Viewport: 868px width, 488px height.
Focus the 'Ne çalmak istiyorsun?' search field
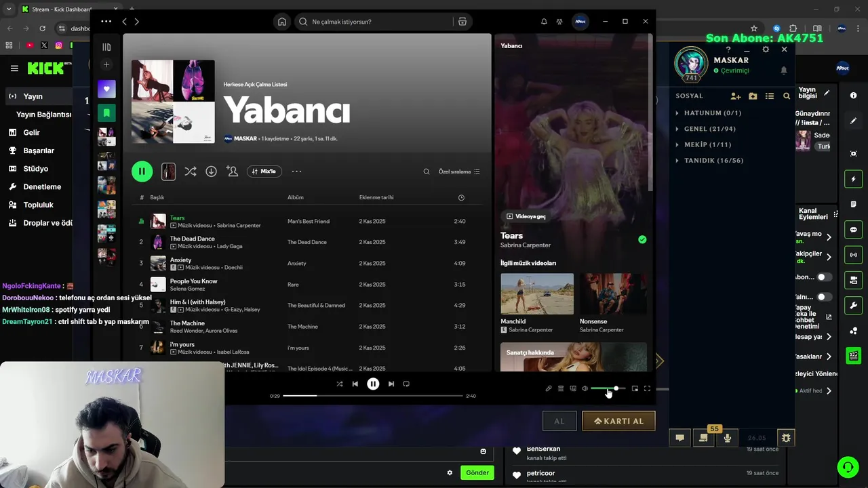tap(374, 22)
